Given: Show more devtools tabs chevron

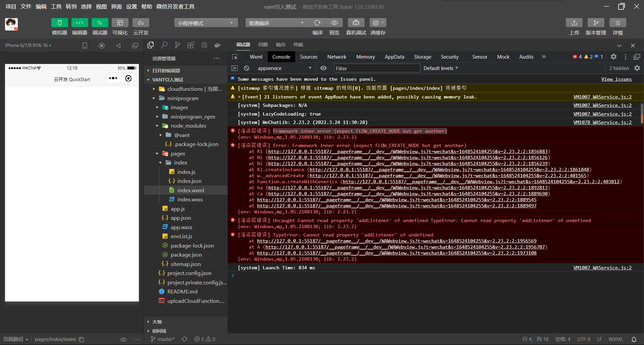Looking at the screenshot, I should [544, 57].
